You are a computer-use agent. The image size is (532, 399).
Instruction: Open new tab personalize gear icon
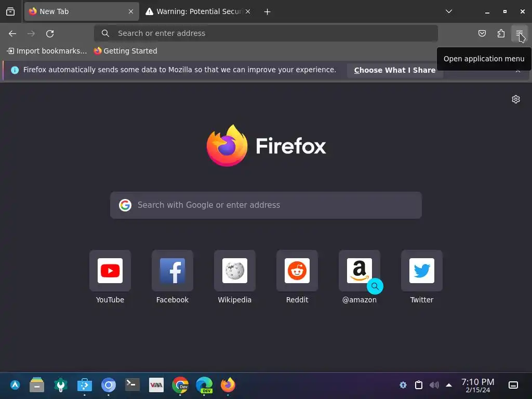point(516,99)
